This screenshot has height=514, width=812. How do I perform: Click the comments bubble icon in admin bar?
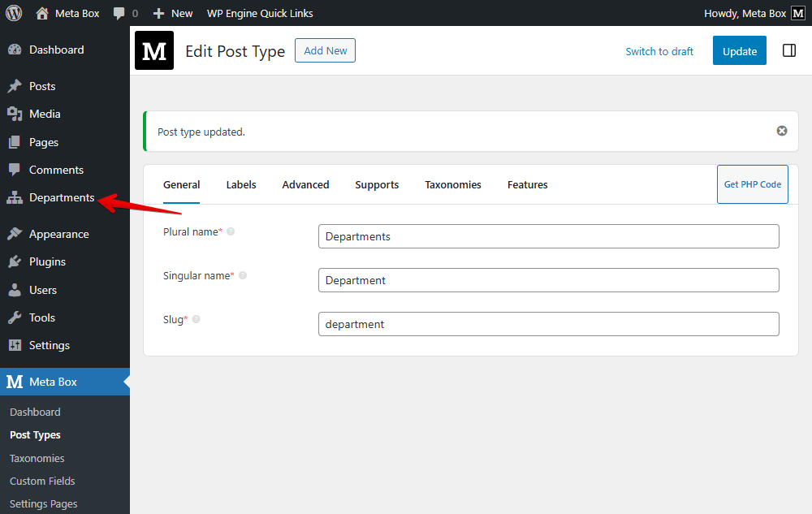click(119, 14)
